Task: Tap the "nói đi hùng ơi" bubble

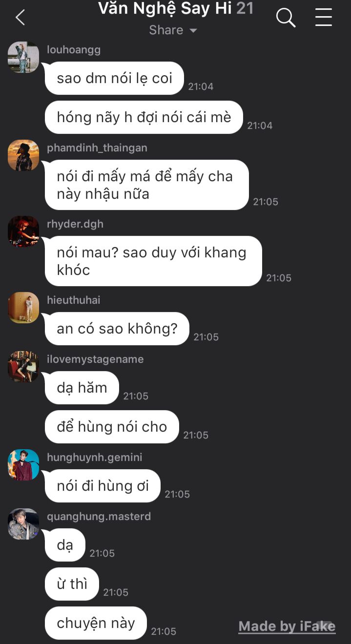Action: coord(103,486)
